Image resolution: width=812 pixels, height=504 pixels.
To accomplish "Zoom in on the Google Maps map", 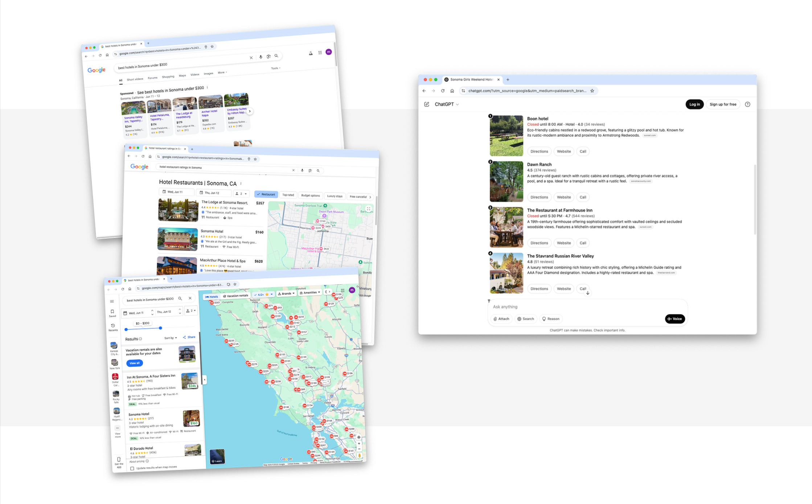I will (x=359, y=443).
